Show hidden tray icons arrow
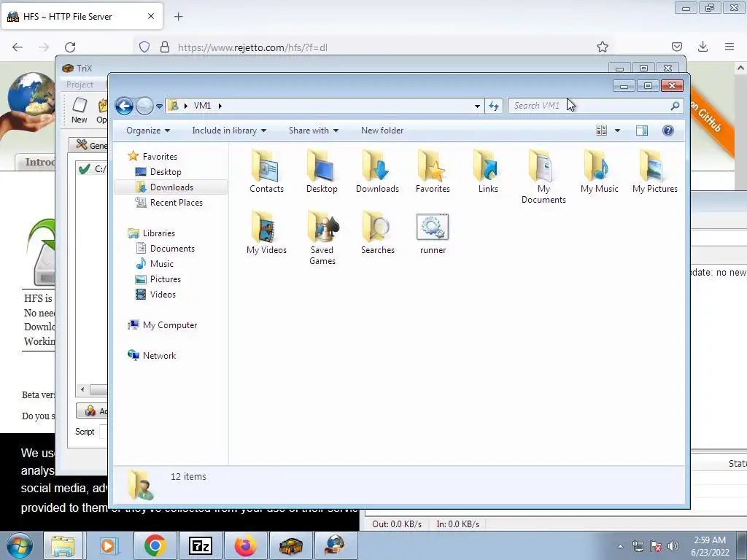The height and width of the screenshot is (560, 747). (620, 546)
